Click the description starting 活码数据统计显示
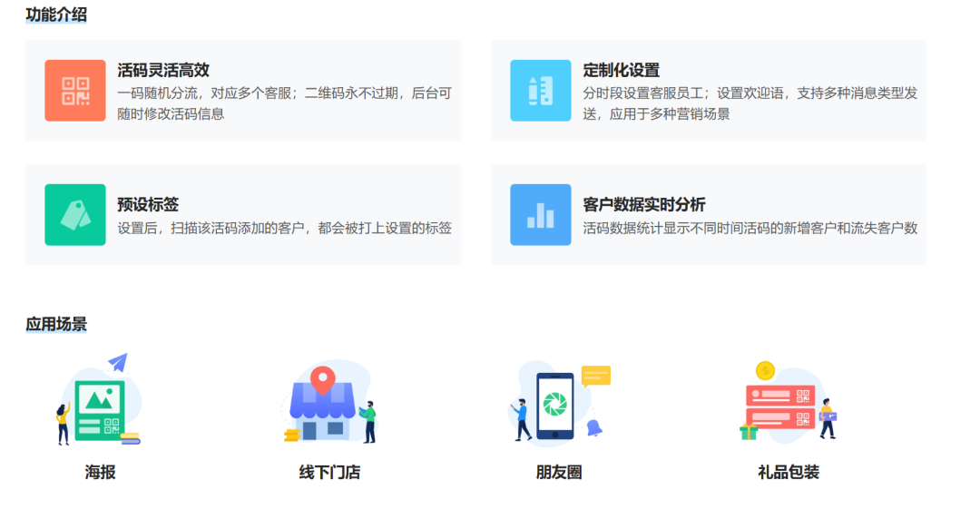The height and width of the screenshot is (509, 980). 750,229
